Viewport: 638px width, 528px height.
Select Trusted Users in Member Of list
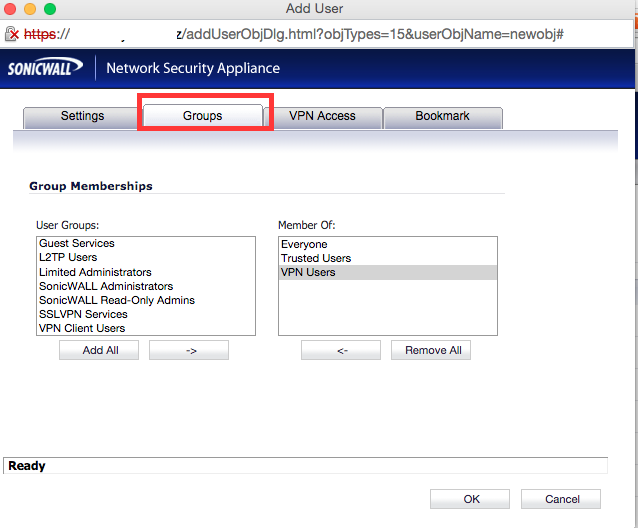pos(388,258)
